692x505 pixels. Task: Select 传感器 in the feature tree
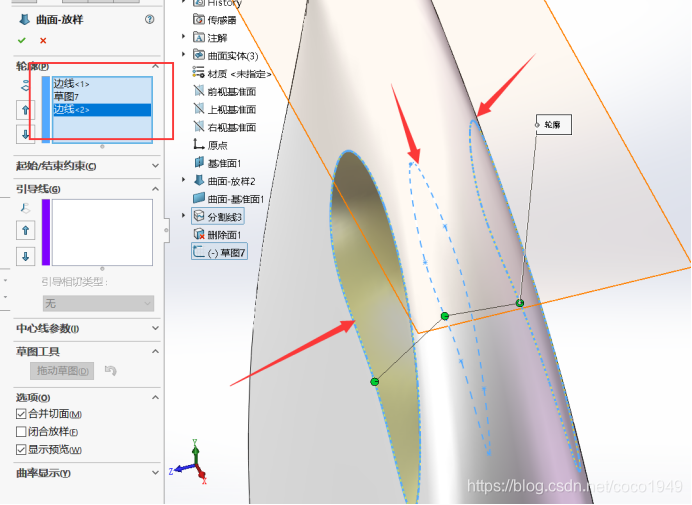222,20
